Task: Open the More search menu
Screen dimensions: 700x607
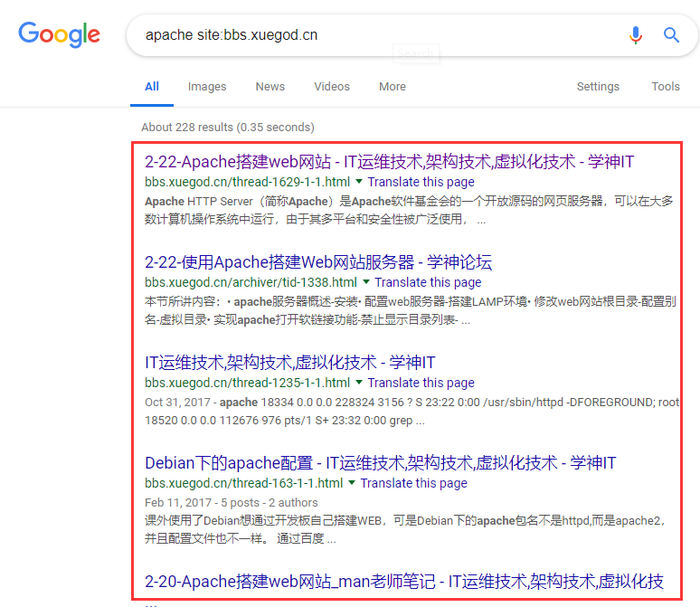Action: pyautogui.click(x=393, y=87)
